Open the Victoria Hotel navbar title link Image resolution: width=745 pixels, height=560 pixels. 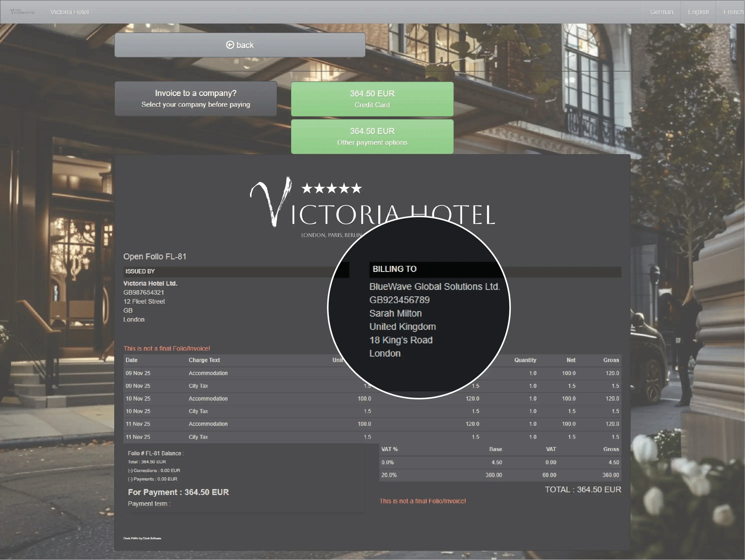coord(69,12)
